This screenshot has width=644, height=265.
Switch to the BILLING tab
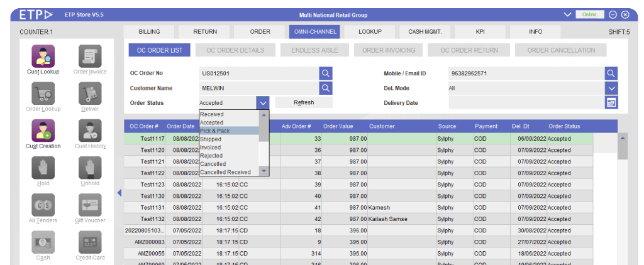point(149,31)
